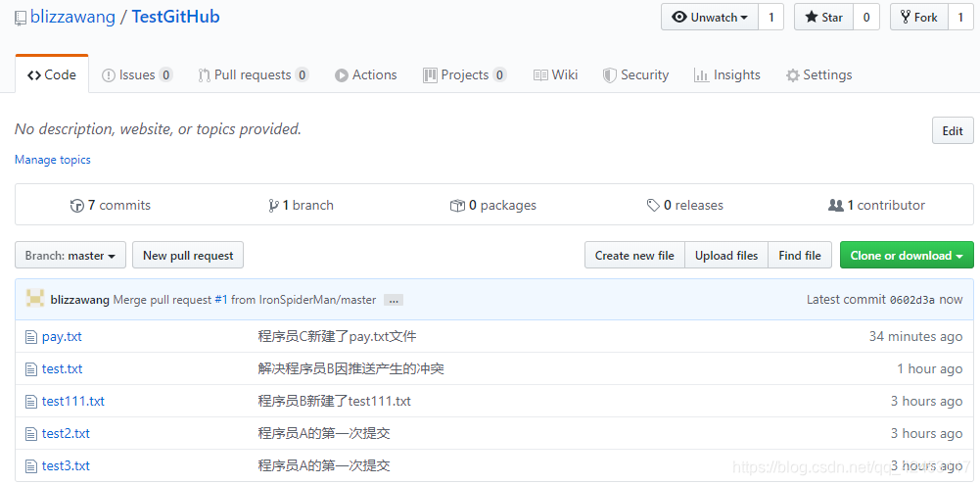Open commit message 程序员B新建了test111.txt
This screenshot has width=980, height=485.
point(335,401)
